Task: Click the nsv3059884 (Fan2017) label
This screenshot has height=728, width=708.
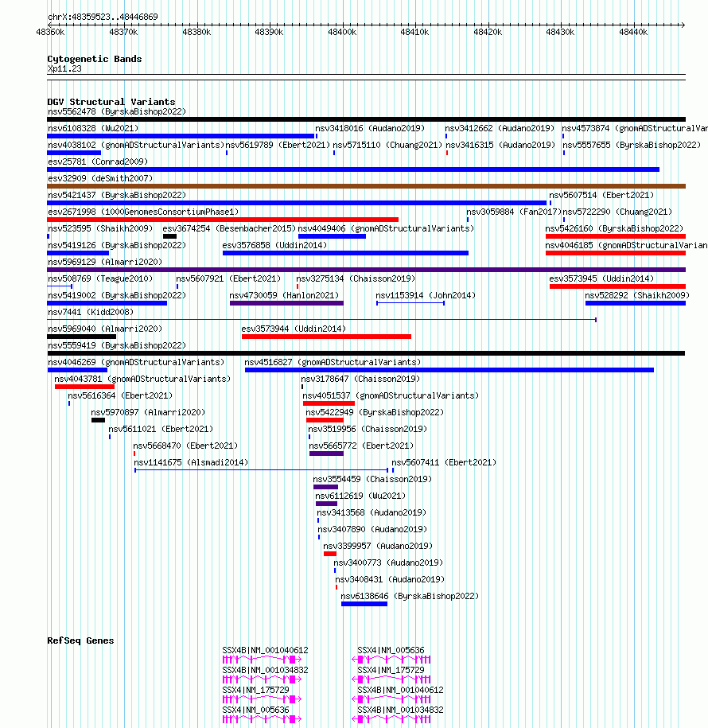Action: [514, 212]
